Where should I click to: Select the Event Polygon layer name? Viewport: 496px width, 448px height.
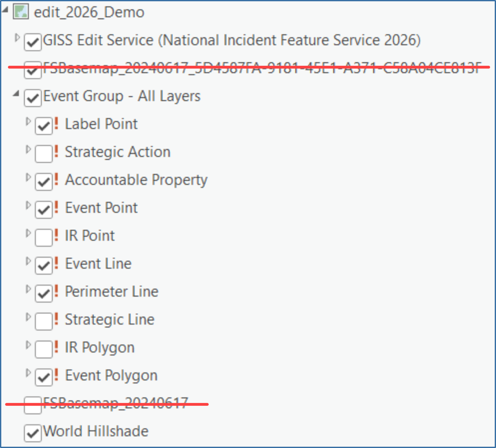pyautogui.click(x=111, y=375)
